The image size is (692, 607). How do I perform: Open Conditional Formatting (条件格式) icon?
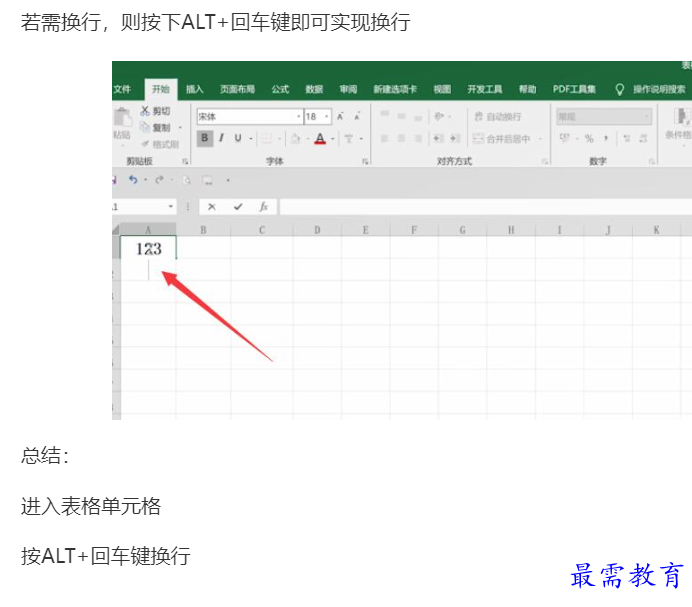[x=681, y=124]
